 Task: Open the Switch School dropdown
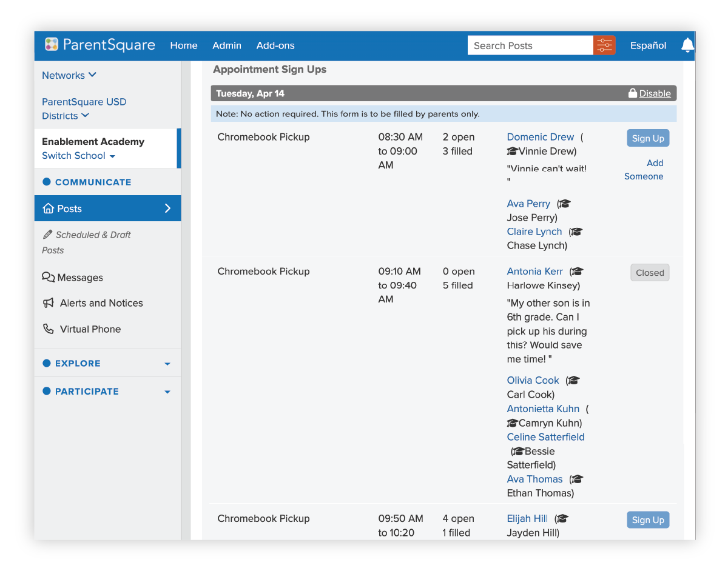(78, 156)
